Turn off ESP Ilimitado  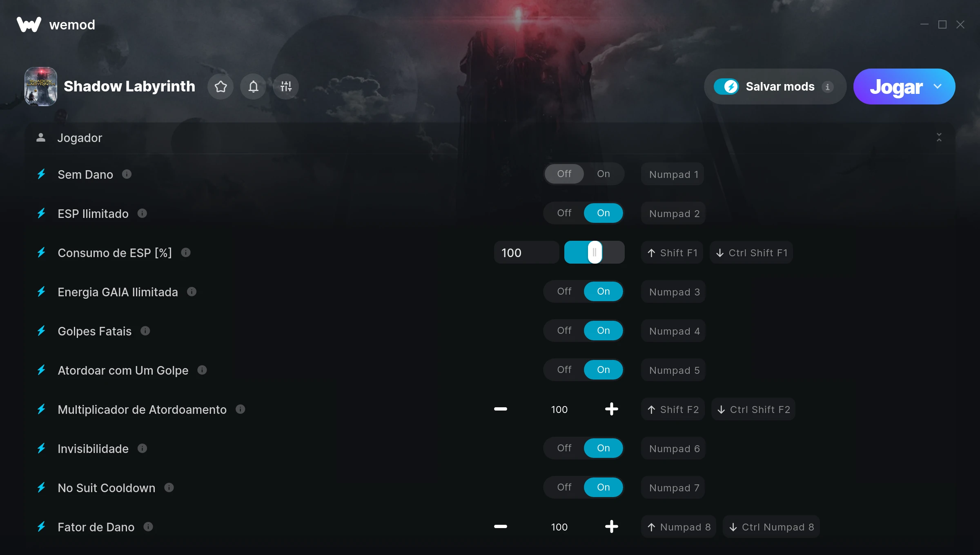tap(564, 213)
